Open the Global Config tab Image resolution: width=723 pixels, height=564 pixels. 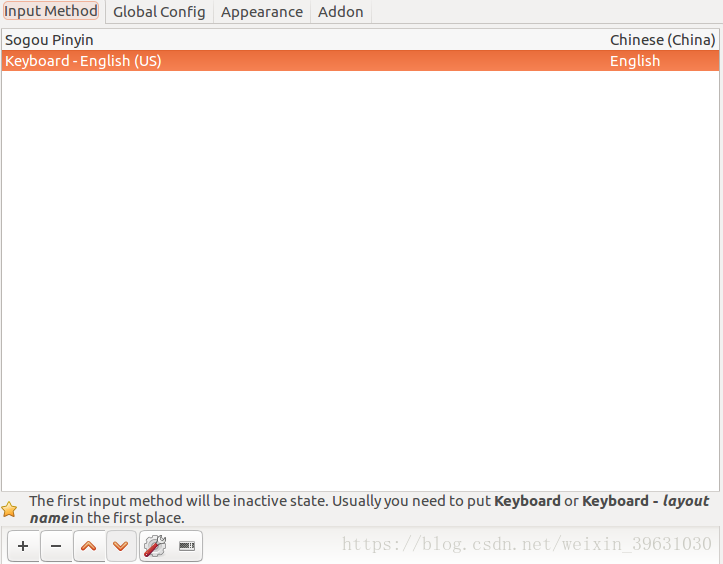click(159, 12)
